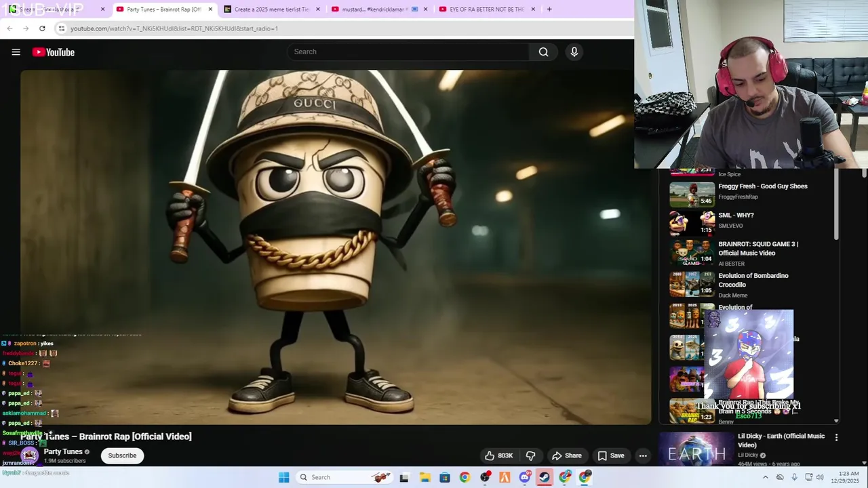
Task: Click the site info icon in address bar
Action: pos(61,28)
